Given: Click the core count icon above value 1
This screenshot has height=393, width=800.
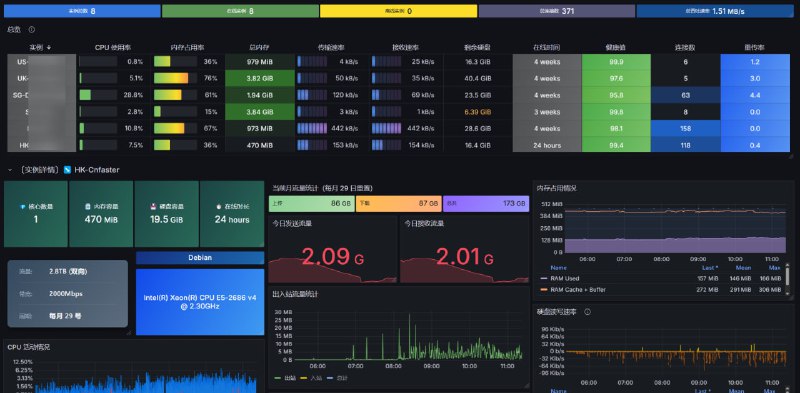Looking at the screenshot, I should 22,207.
